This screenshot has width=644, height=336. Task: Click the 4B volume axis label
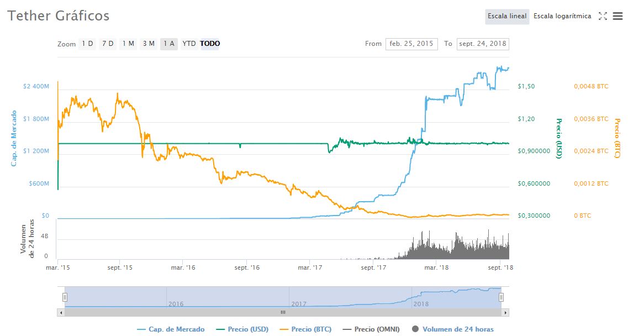click(x=44, y=236)
